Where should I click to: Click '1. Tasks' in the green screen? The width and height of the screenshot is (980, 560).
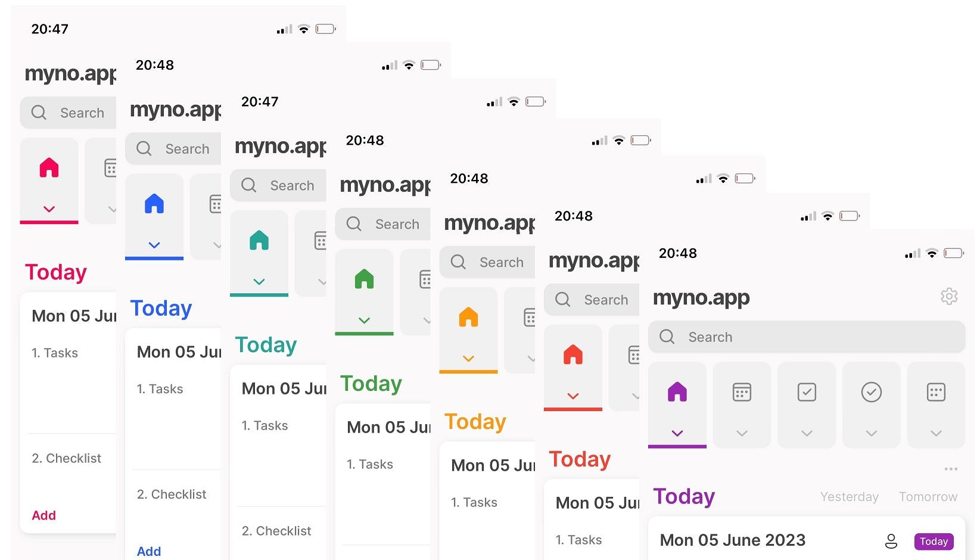pos(370,464)
